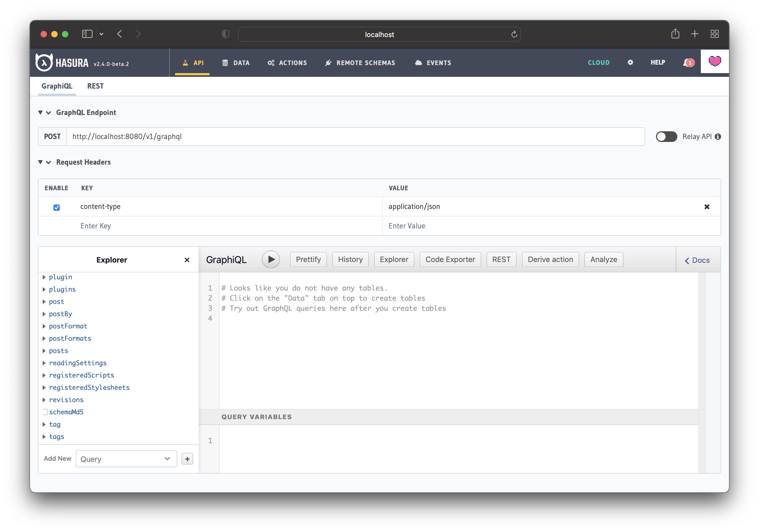Expand the posts tree item
Image resolution: width=759 pixels, height=532 pixels.
(x=44, y=350)
